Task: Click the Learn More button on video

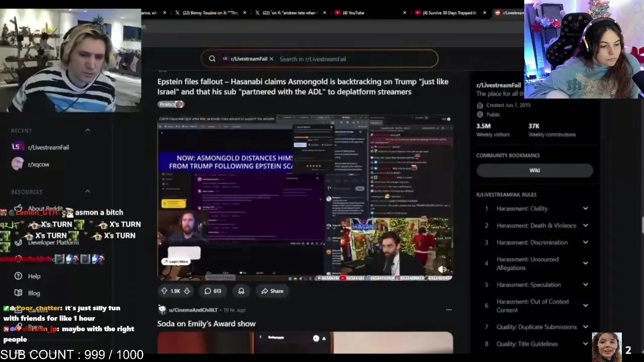Action: (x=176, y=261)
